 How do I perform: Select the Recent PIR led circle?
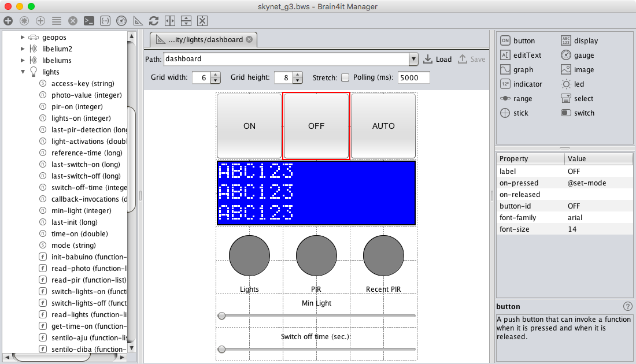[x=383, y=256]
